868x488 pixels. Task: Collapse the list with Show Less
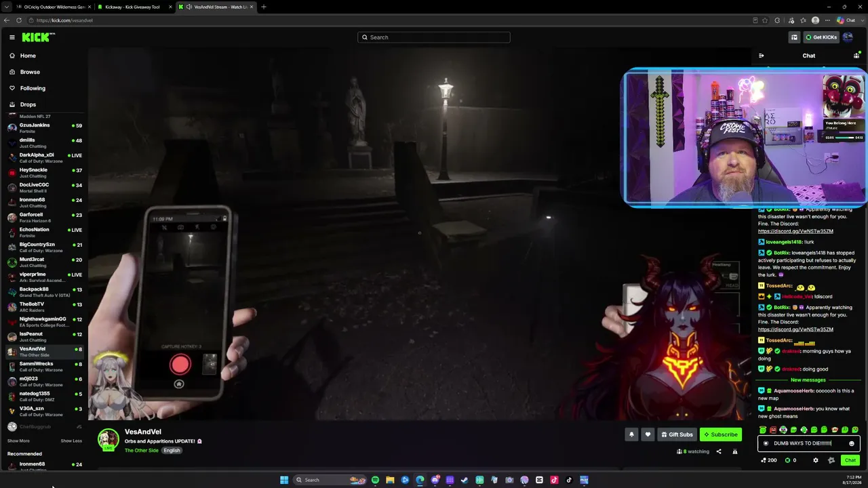click(71, 441)
